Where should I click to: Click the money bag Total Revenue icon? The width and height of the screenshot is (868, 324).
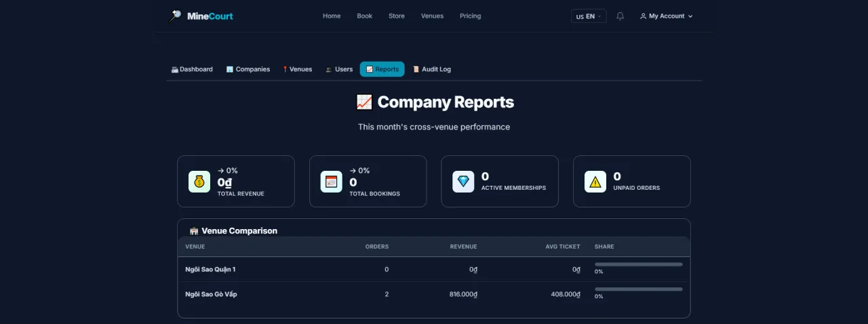199,182
